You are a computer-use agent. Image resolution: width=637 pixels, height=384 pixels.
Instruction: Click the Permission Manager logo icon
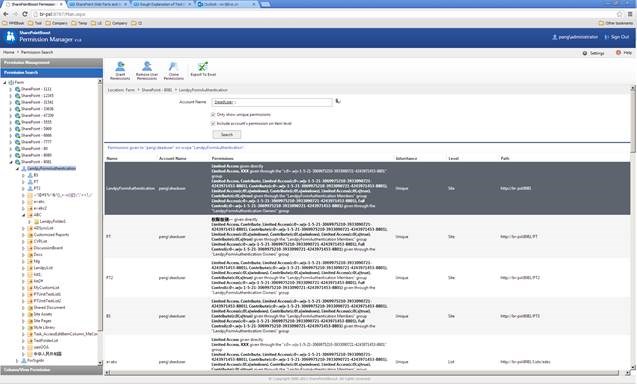(11, 37)
